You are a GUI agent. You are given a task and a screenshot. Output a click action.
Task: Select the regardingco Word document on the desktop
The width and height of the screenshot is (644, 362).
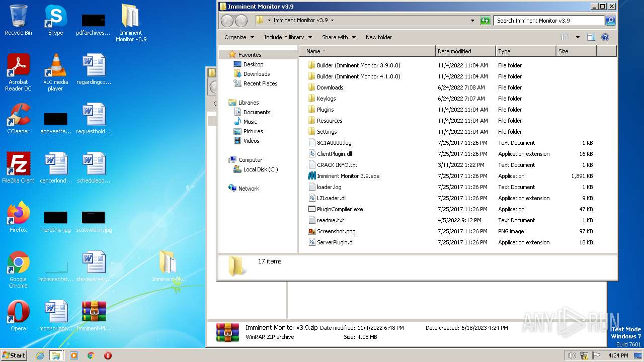click(x=94, y=69)
